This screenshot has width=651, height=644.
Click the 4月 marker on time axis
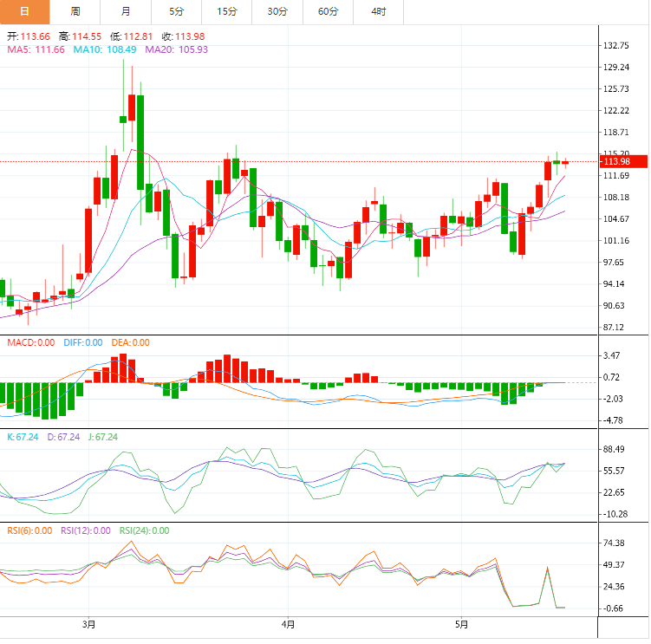tap(288, 624)
